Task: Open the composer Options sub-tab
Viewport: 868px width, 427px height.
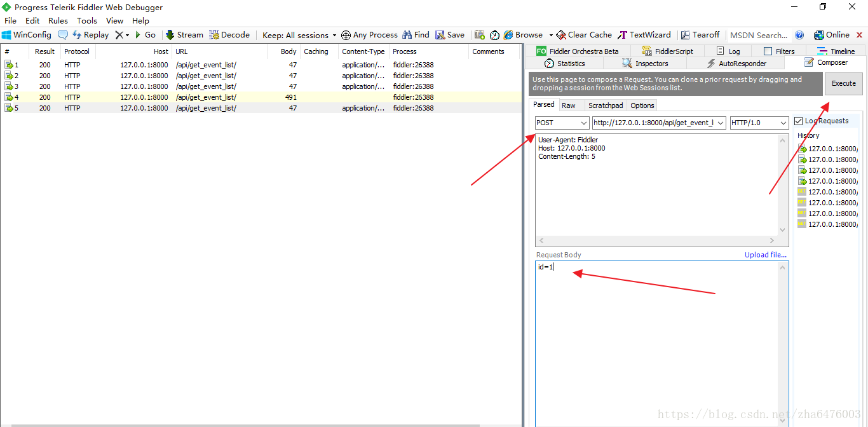Action: 642,105
